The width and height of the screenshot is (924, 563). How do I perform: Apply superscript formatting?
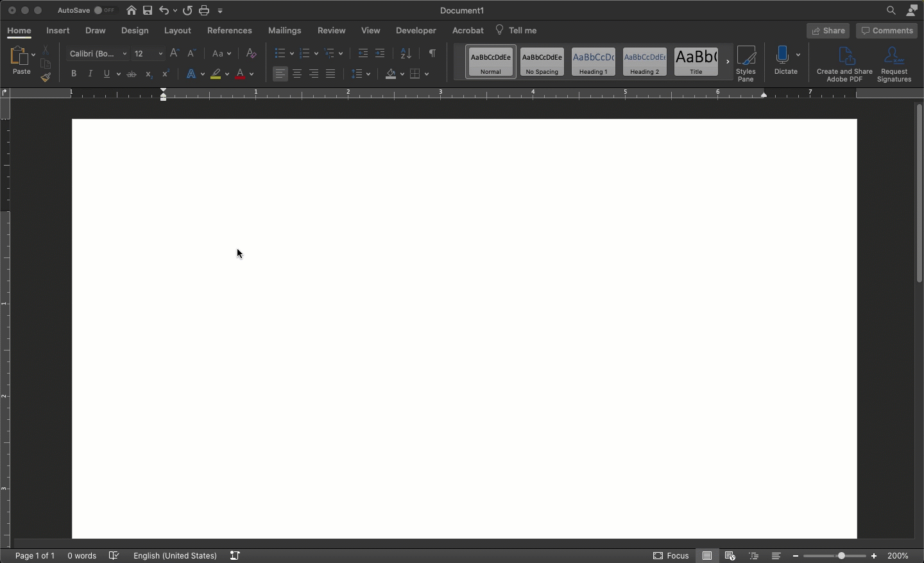(x=165, y=74)
